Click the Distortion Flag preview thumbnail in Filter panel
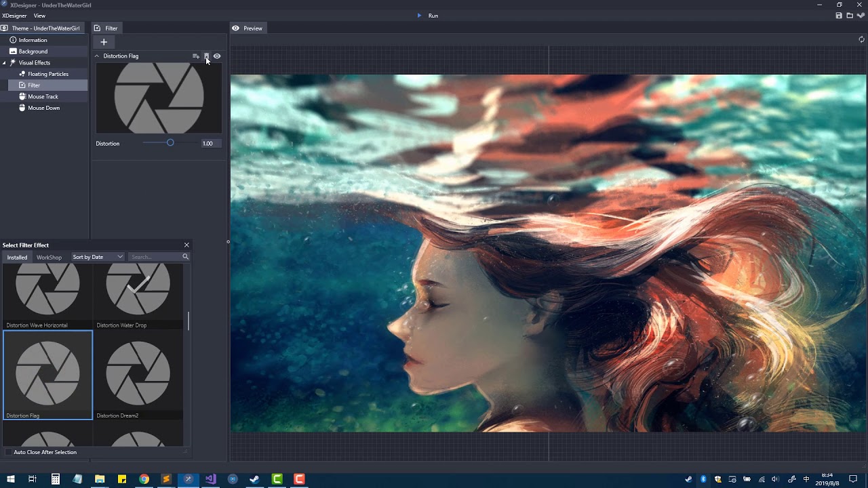 click(159, 98)
